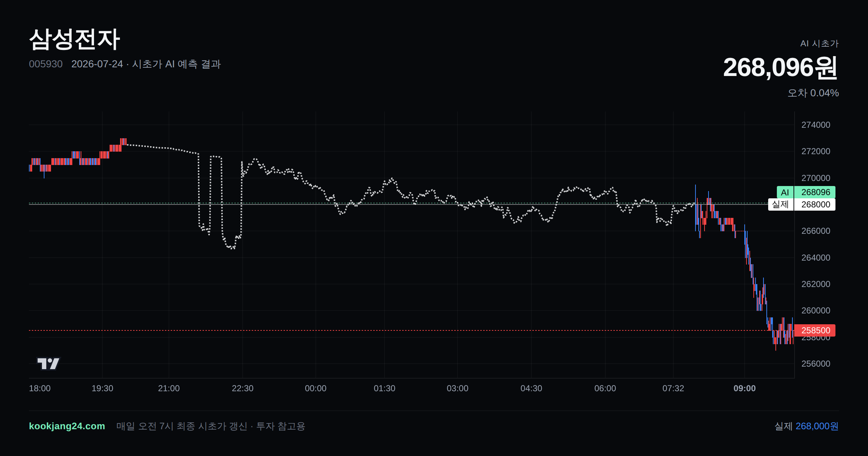
Task: Click the 07:32 time axis label
Action: [673, 388]
